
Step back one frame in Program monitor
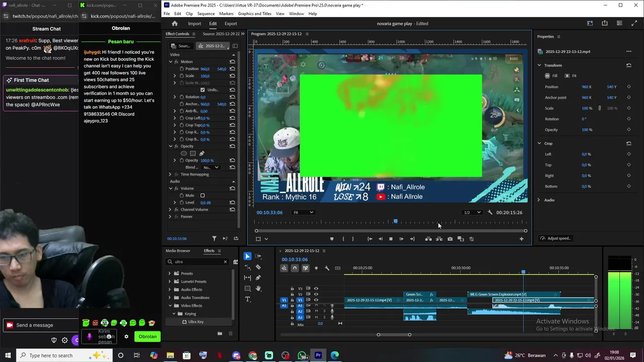[380, 239]
